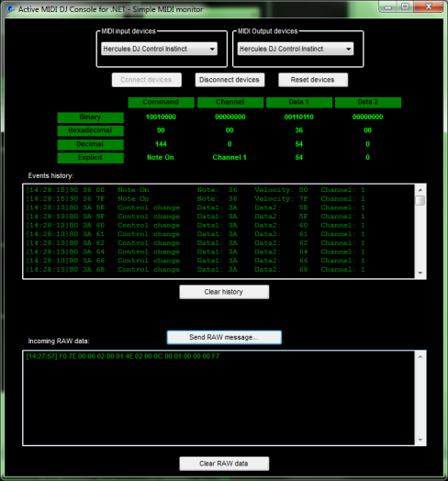Click Incoming RAW data scroll up arrow

click(420, 356)
